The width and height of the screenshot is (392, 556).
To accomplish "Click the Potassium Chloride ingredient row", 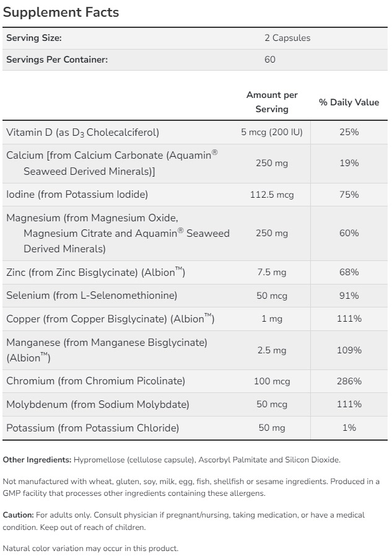I will point(92,428).
